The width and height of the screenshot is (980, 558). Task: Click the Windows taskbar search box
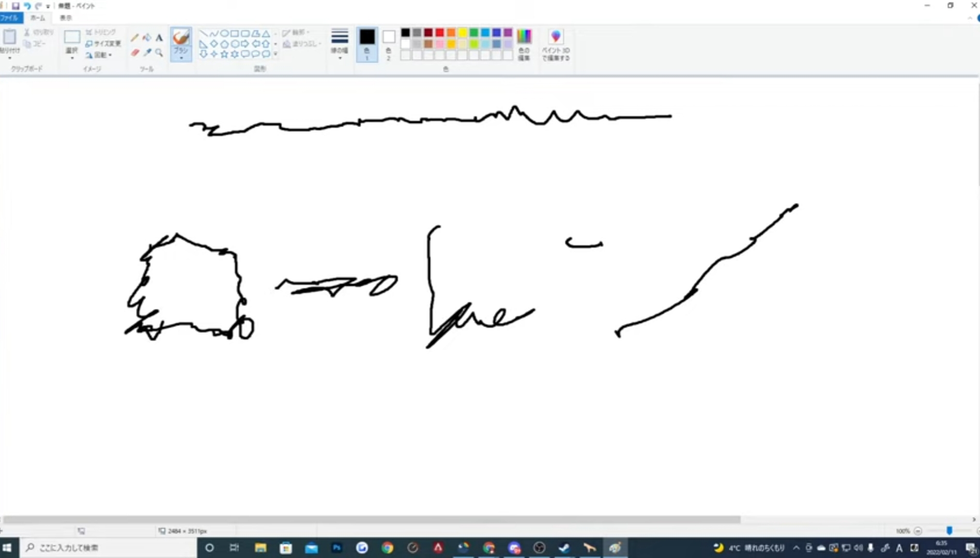109,548
